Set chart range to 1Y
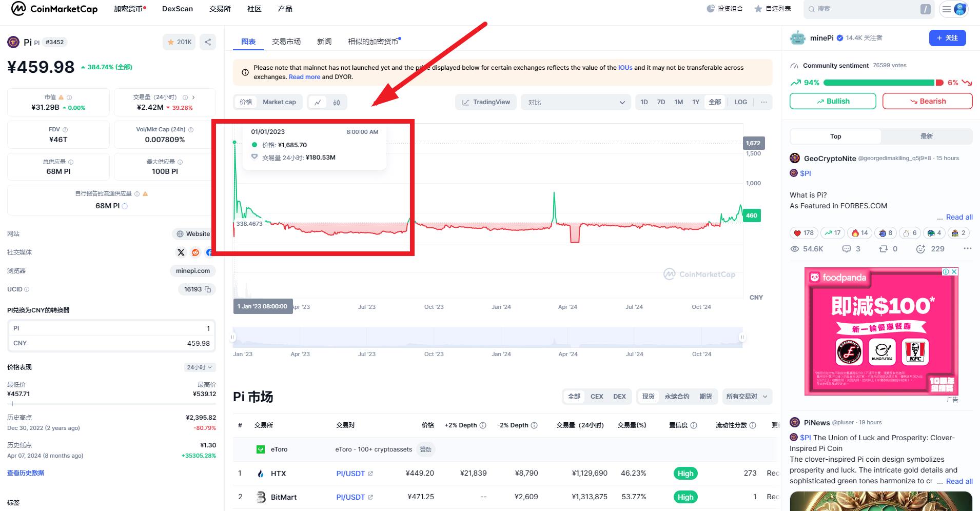The height and width of the screenshot is (511, 980). pyautogui.click(x=696, y=102)
